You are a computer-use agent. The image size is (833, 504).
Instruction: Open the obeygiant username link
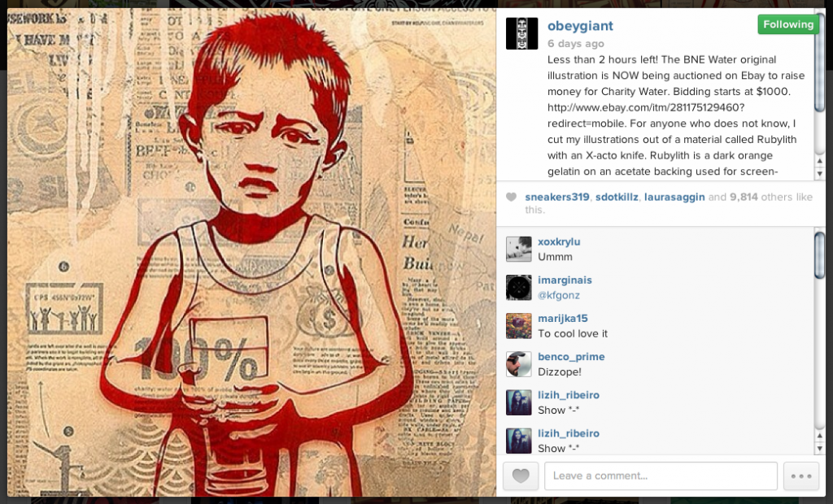click(x=580, y=25)
